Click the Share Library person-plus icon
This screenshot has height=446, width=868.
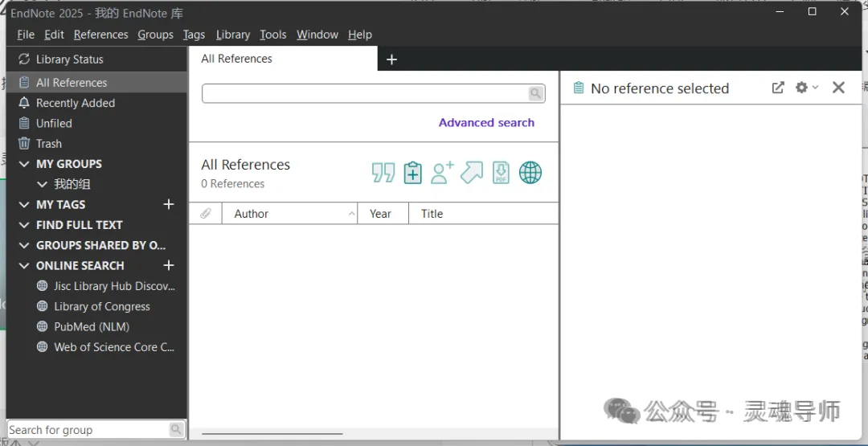click(442, 173)
